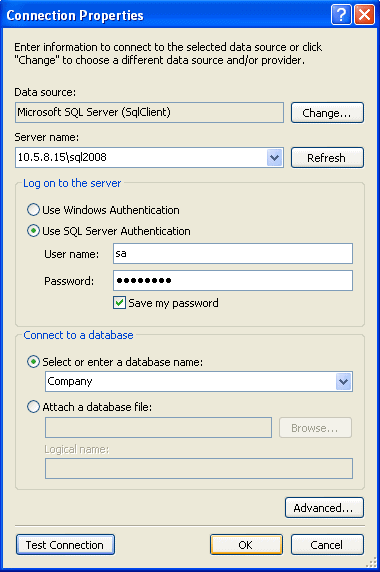Cancel the connection dialog
Screen dimensions: 380x572
pos(327,545)
